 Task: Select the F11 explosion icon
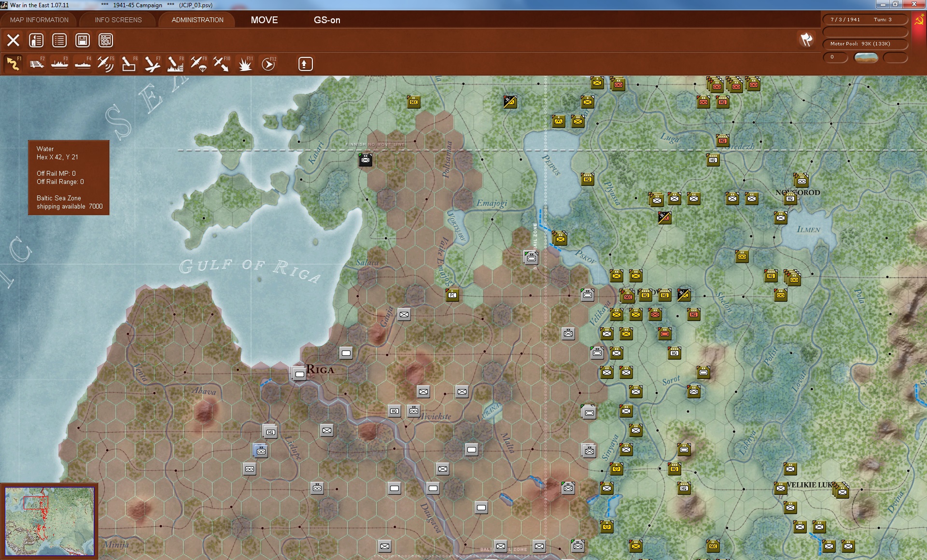(x=245, y=64)
